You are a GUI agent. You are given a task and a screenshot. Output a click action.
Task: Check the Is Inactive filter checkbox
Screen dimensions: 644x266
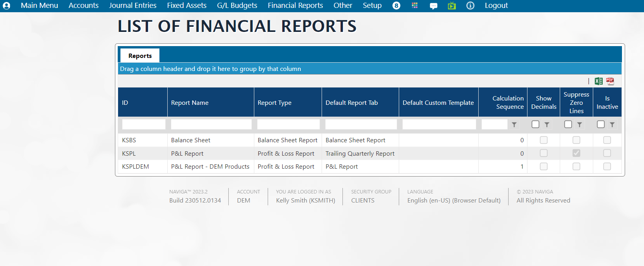coord(601,125)
